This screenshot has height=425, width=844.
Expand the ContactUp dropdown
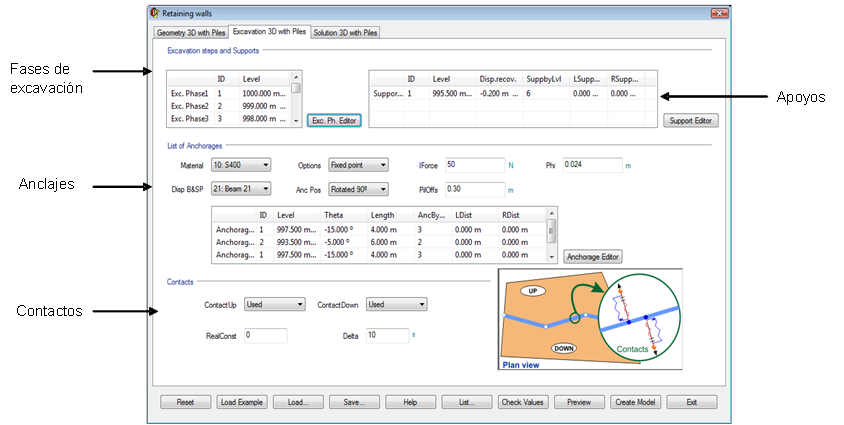[275, 304]
